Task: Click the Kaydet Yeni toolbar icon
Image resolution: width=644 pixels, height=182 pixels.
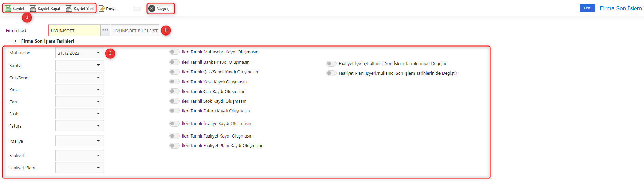Action: click(69, 9)
